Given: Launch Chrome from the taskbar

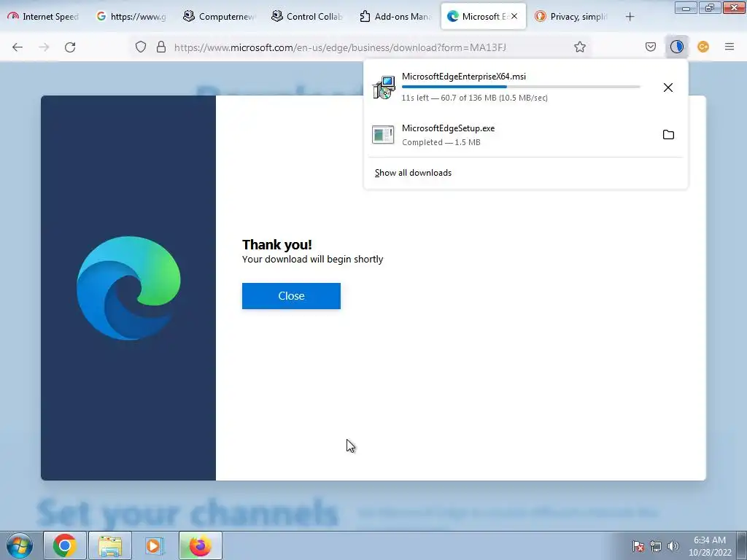Looking at the screenshot, I should pyautogui.click(x=65, y=545).
